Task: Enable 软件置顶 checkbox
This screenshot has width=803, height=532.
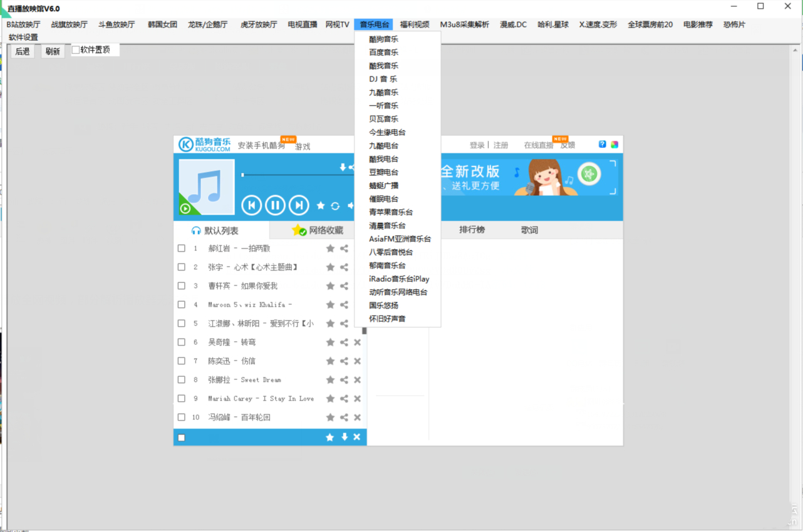Action: click(x=76, y=48)
